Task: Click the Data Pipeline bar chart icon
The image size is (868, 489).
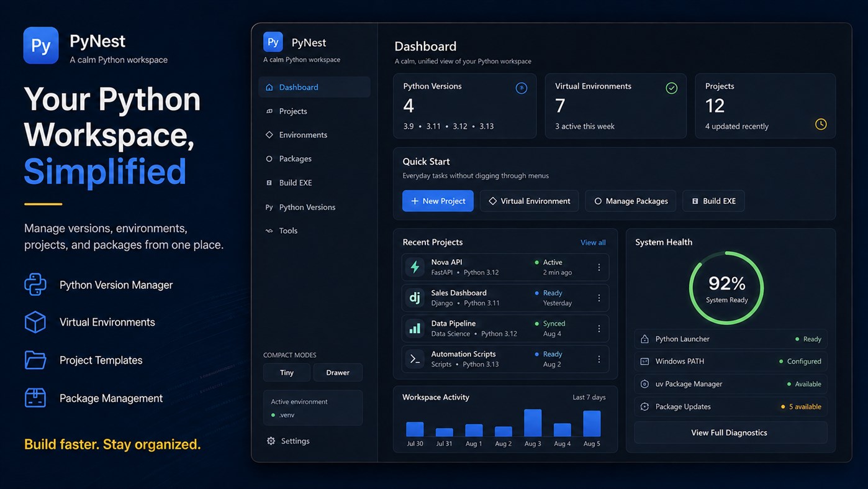Action: [x=415, y=328]
